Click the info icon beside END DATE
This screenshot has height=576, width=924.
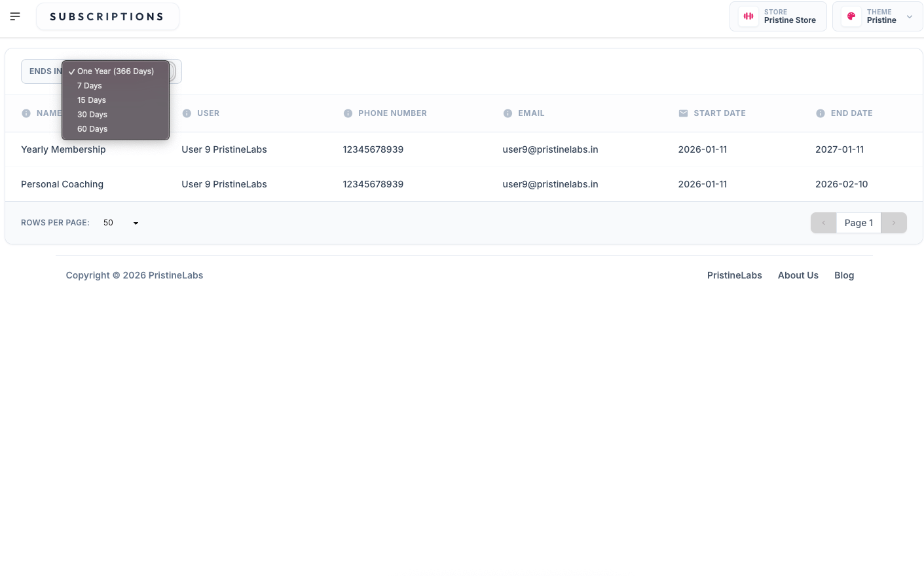click(x=821, y=113)
